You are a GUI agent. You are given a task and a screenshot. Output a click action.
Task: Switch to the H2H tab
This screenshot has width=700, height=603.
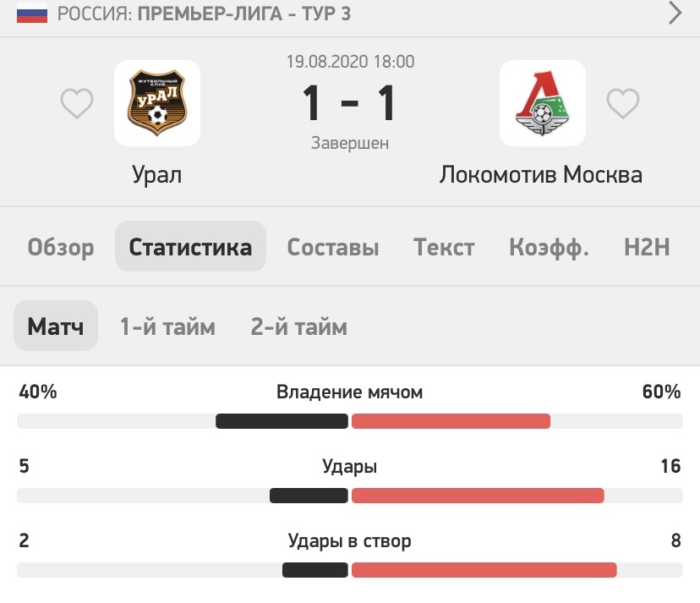coord(647,247)
